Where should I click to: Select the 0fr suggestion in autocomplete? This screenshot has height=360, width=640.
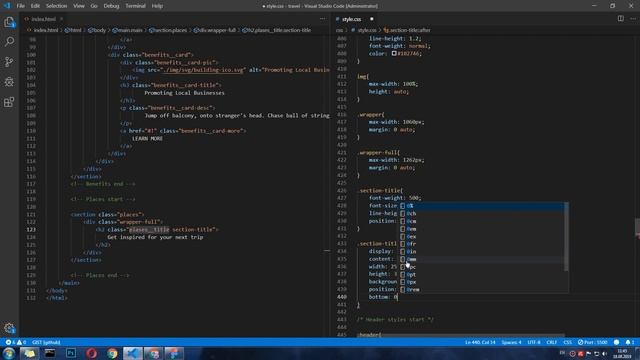(482, 244)
